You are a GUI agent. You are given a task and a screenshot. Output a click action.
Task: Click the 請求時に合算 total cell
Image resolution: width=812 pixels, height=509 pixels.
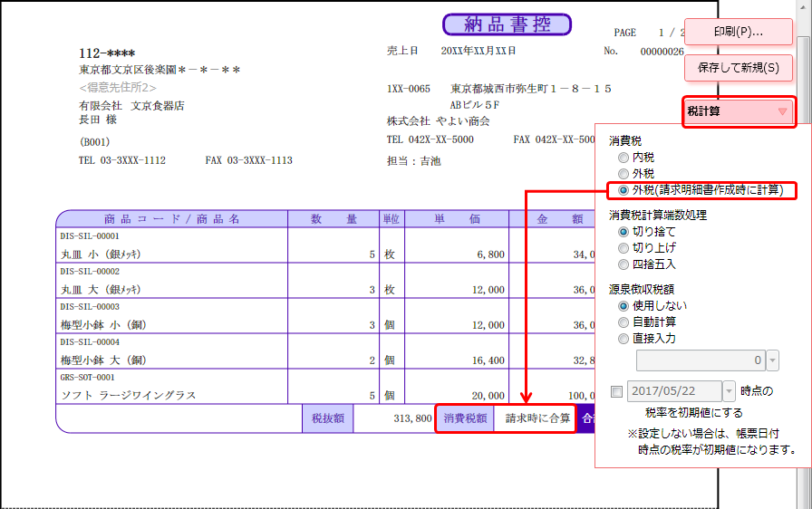tap(537, 418)
